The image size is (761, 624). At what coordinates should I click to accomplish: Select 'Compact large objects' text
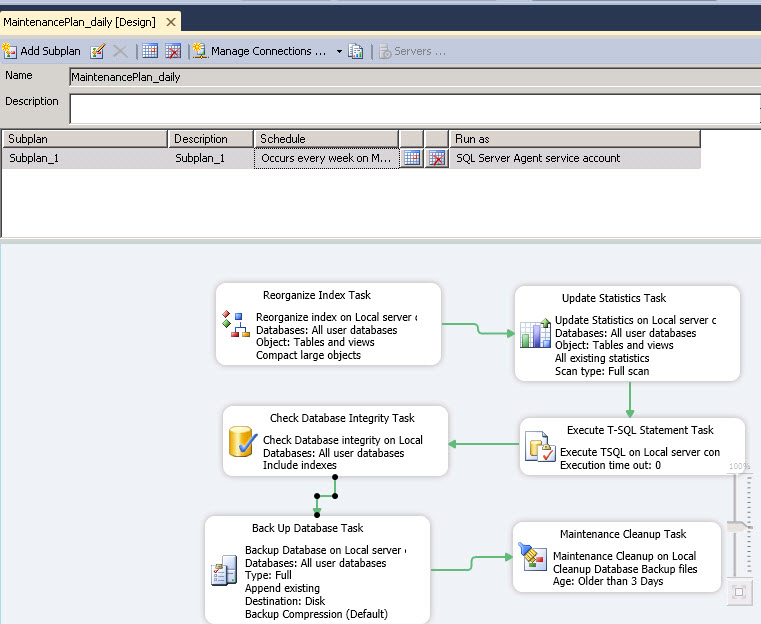pos(308,355)
